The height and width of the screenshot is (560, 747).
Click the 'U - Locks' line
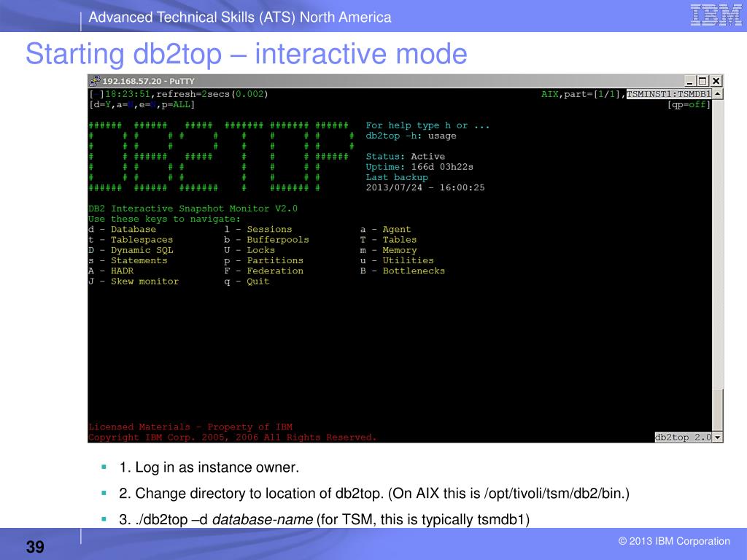(x=249, y=250)
